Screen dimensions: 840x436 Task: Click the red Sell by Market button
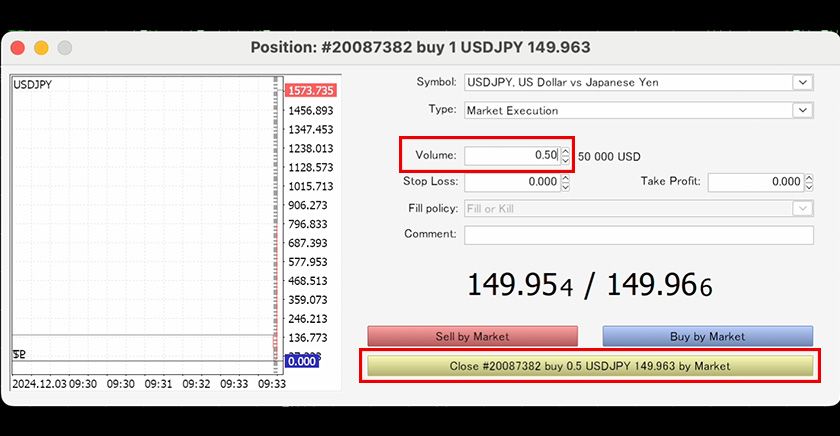pyautogui.click(x=472, y=336)
